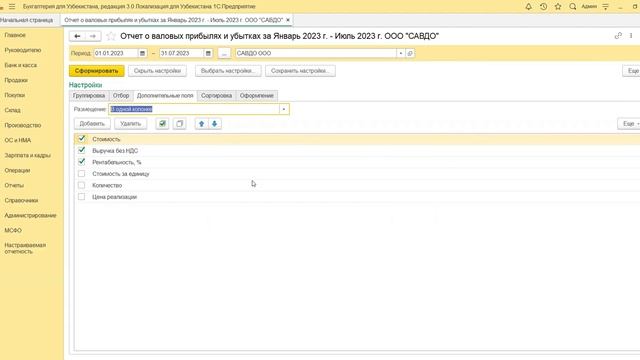Viewport: 640px width, 360px height.
Task: Click the start date field 01.01.2023
Action: [116, 53]
